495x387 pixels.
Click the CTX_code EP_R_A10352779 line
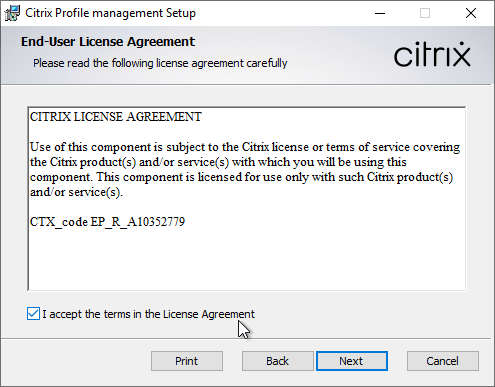coord(107,222)
